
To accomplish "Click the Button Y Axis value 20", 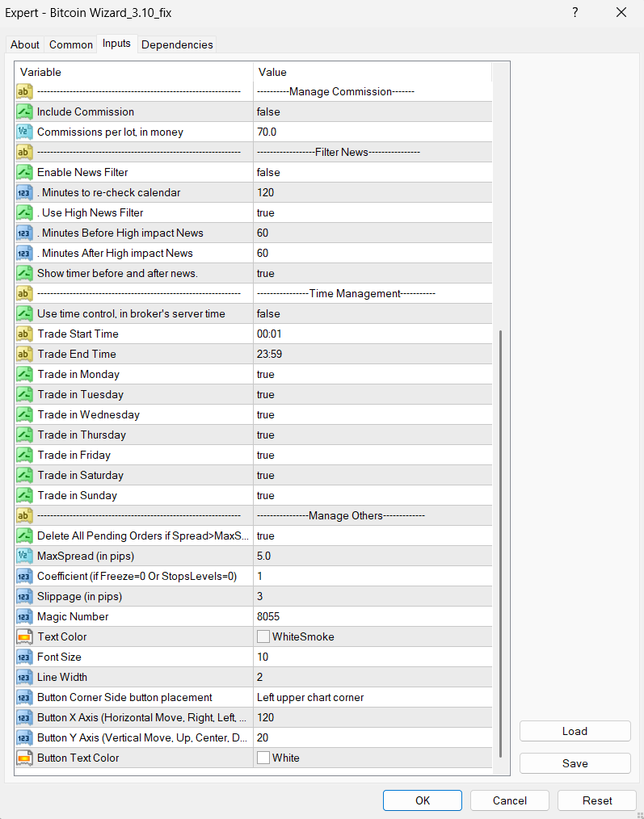I will coord(263,738).
